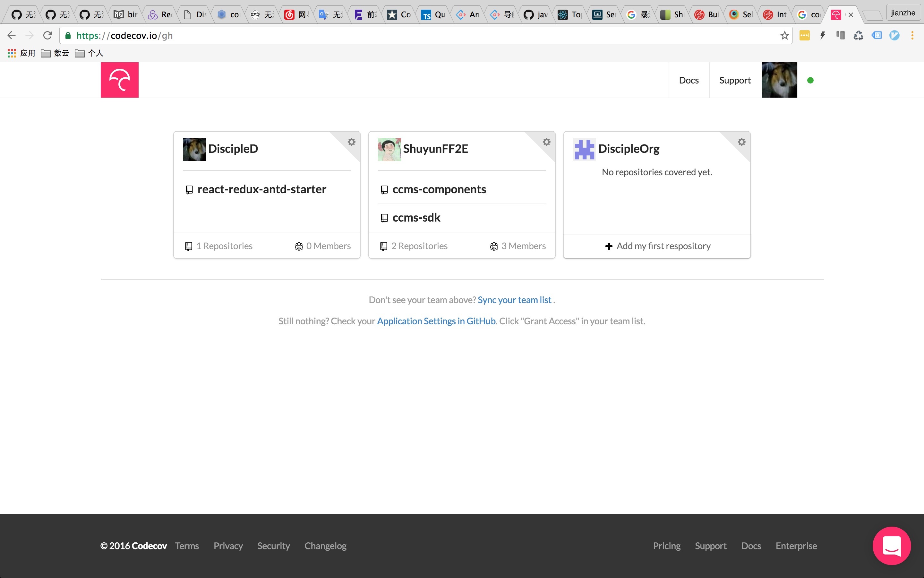
Task: Click the repository icon beside react-redux-antd-starter
Action: [x=189, y=189]
